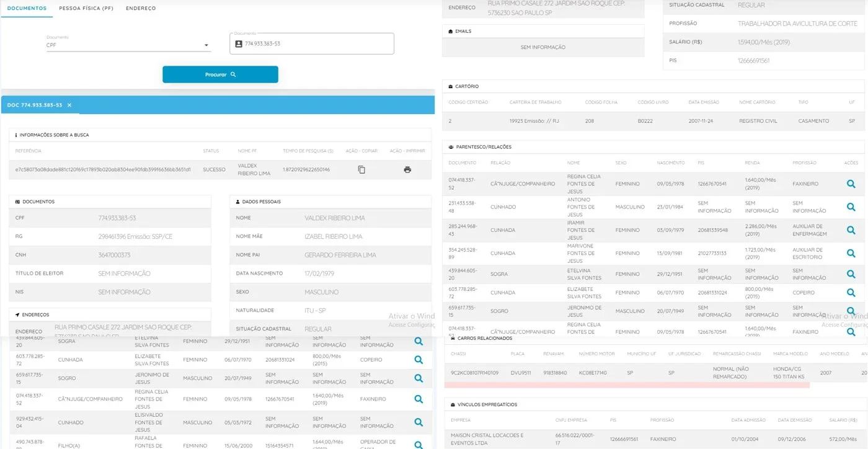Viewport: 868px width, 449px height.
Task: Search relative Elisivaldo Fontes de Jesus magnifier
Action: coord(418,422)
